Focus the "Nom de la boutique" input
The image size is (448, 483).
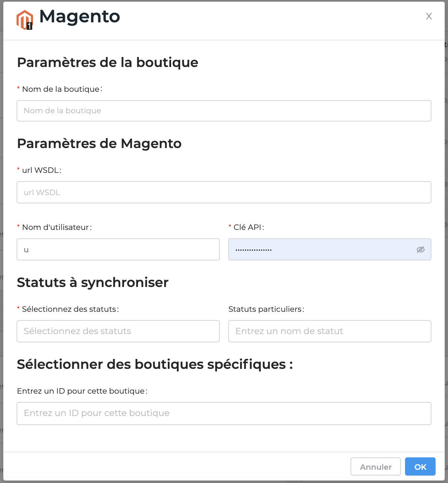[x=224, y=110]
